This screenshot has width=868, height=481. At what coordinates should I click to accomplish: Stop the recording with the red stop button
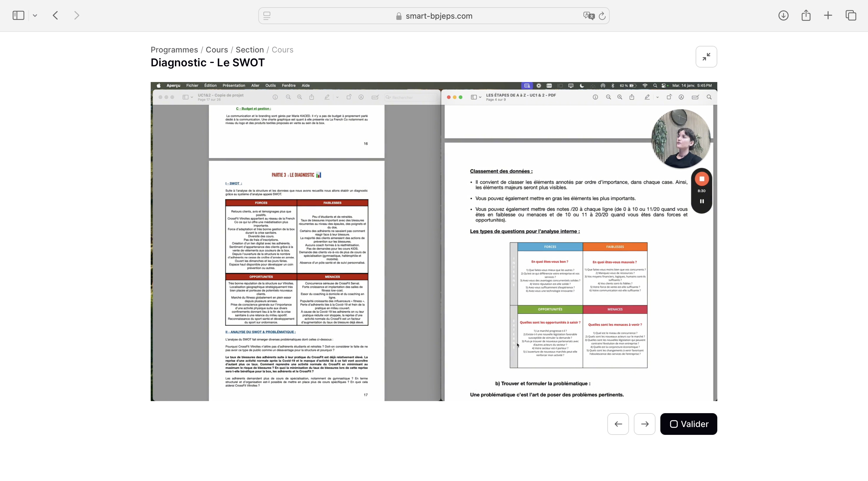click(x=702, y=179)
